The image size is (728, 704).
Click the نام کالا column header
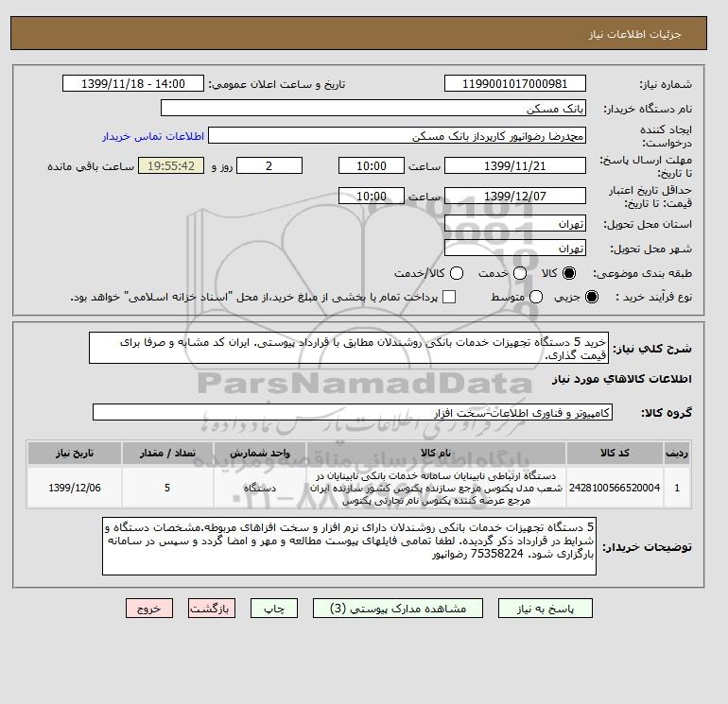[436, 453]
